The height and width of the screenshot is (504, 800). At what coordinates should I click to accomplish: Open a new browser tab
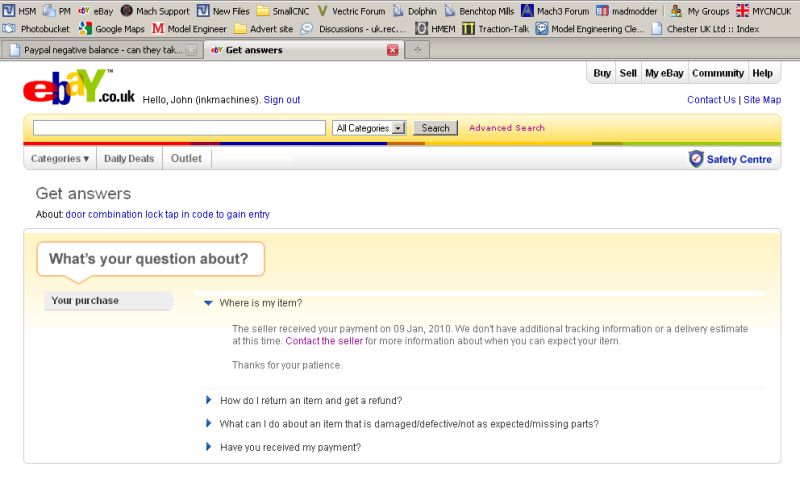(x=417, y=50)
